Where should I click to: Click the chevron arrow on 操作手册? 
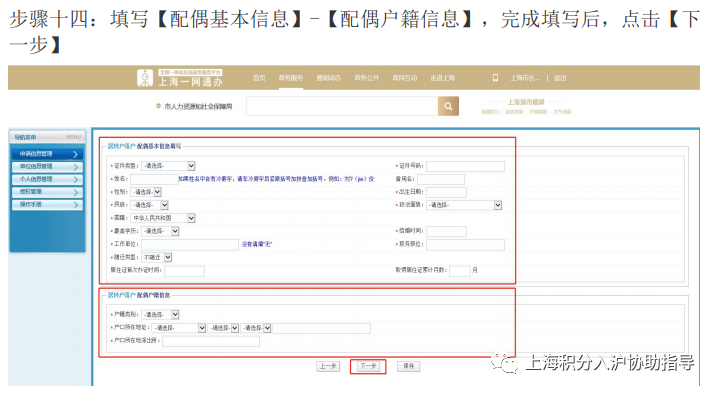[x=75, y=205]
